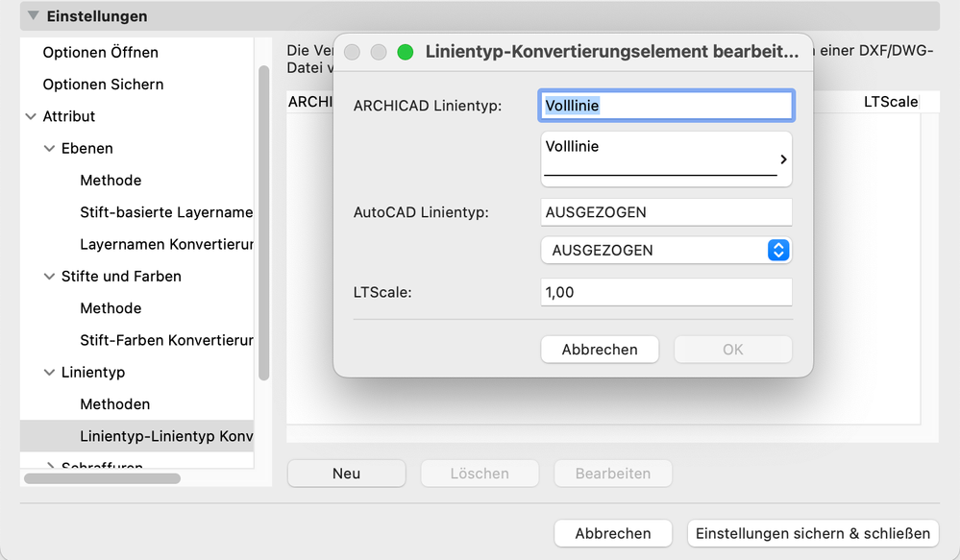The height and width of the screenshot is (560, 960).
Task: Collapse the Ebenen tree section
Action: [50, 148]
